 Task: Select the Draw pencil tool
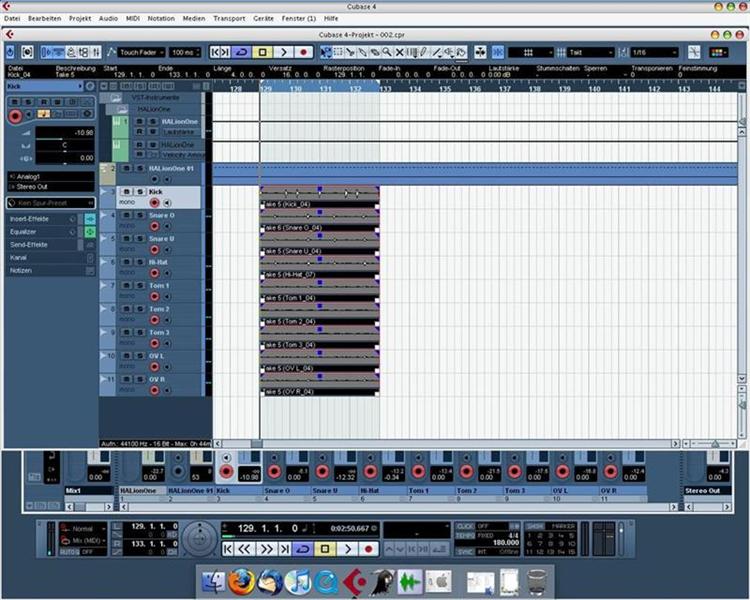423,52
